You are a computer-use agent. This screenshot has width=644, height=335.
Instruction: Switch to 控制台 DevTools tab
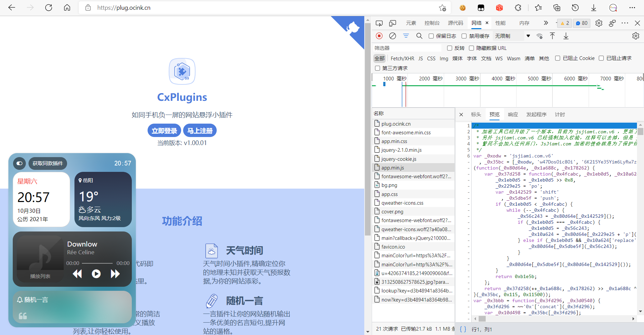point(432,23)
